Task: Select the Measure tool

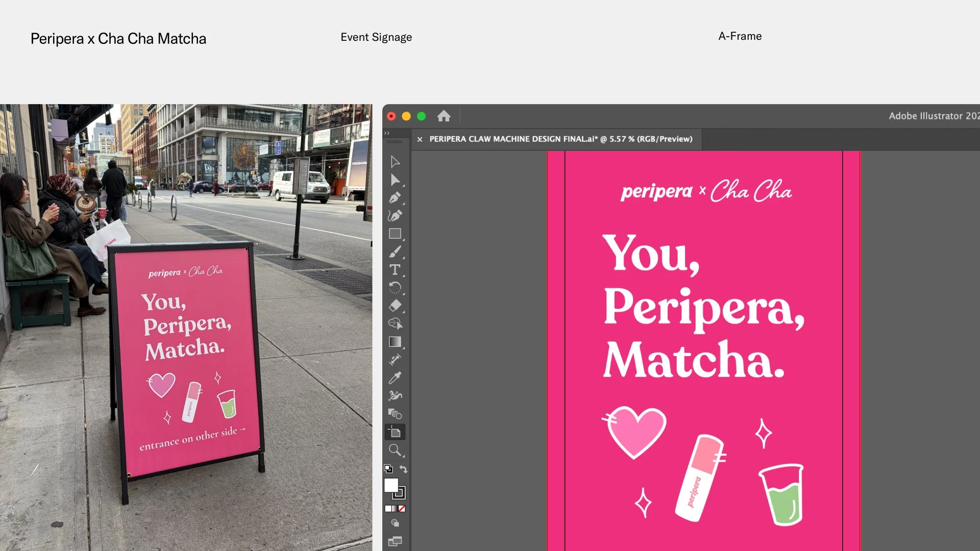Action: point(395,360)
